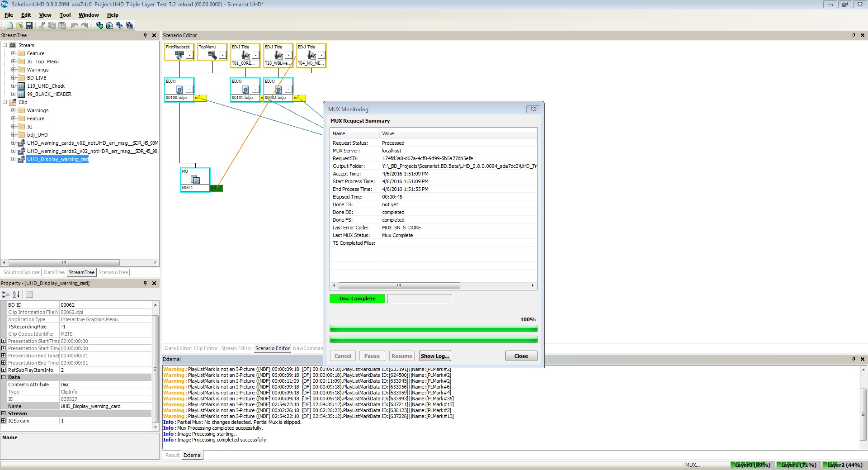This screenshot has width=868, height=470.
Task: Sort properties alphabetically with A-Z icon
Action: [x=16, y=294]
